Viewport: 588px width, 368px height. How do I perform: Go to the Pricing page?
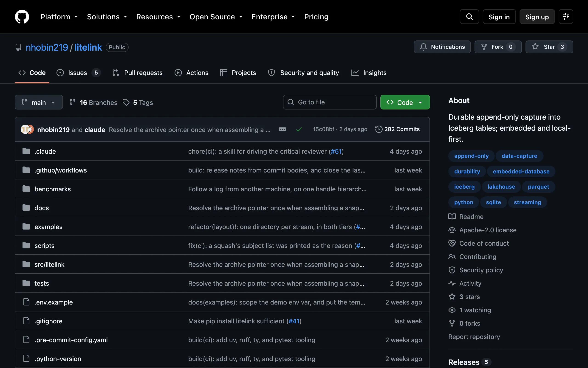[316, 17]
